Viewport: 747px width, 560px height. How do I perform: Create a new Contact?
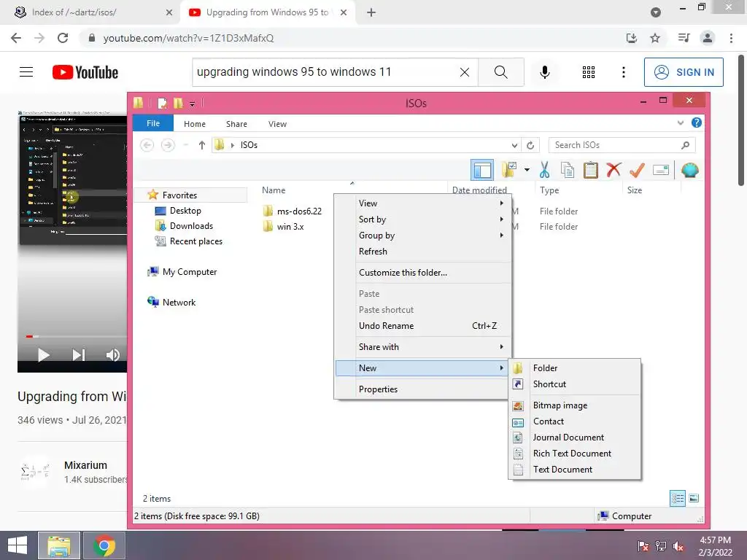[x=575, y=421]
